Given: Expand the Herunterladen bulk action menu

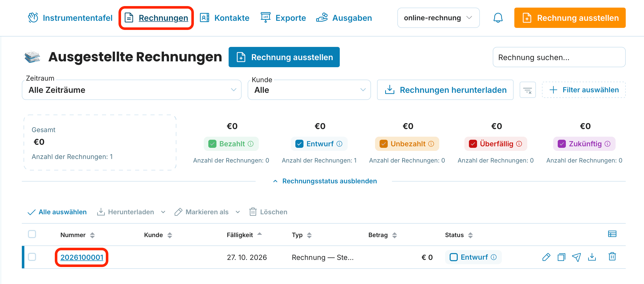Looking at the screenshot, I should pos(131,212).
